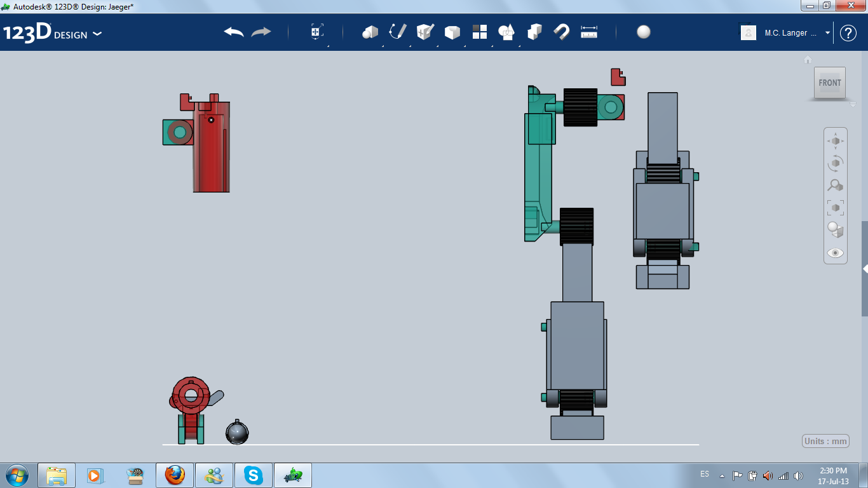Open the white speaker volume control

799,475
